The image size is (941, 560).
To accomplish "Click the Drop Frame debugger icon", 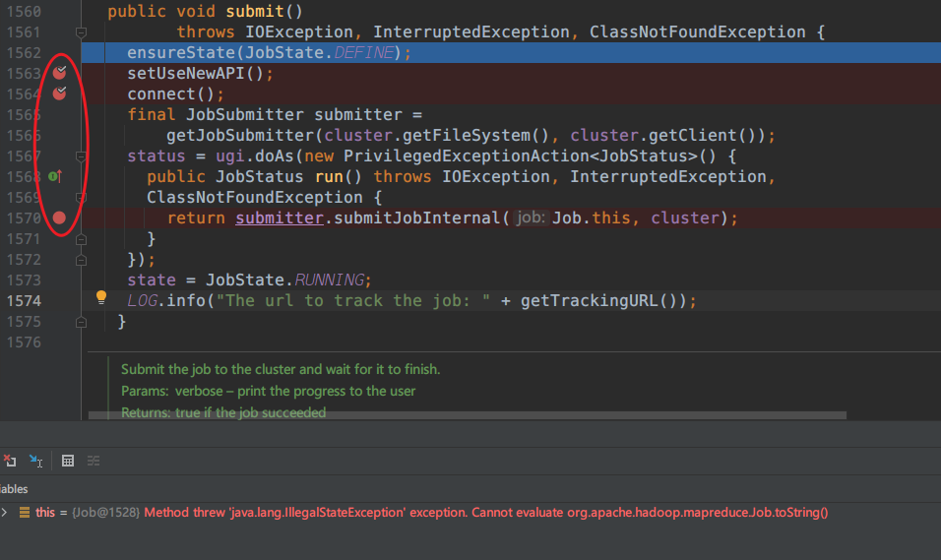I will coord(10,461).
